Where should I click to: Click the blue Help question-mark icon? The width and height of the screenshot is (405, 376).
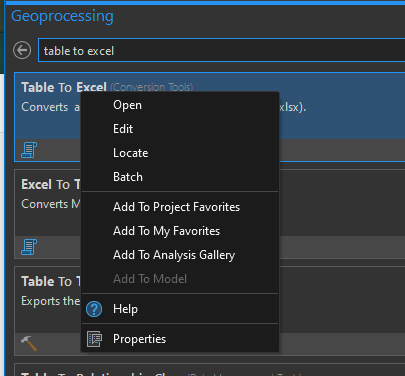pyautogui.click(x=94, y=309)
